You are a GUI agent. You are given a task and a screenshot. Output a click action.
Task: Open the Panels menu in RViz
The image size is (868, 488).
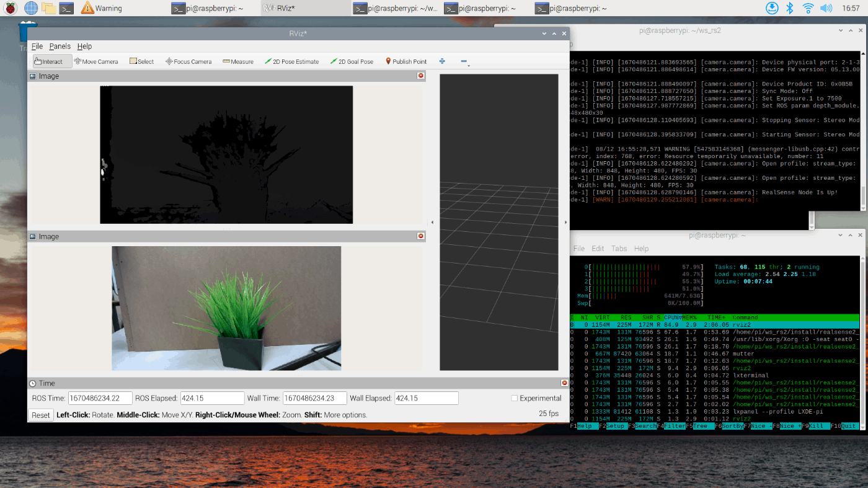pyautogui.click(x=60, y=46)
